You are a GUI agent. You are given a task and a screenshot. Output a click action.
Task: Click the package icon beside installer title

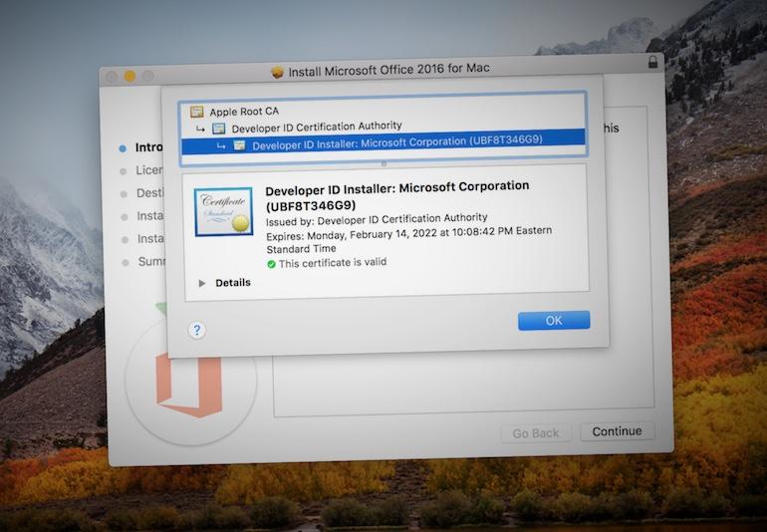click(277, 73)
